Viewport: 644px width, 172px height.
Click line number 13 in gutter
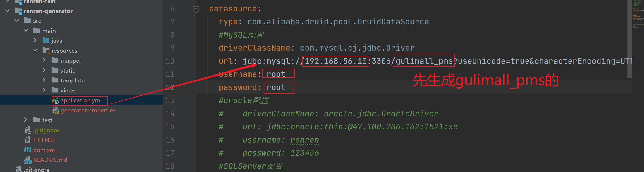pyautogui.click(x=170, y=100)
